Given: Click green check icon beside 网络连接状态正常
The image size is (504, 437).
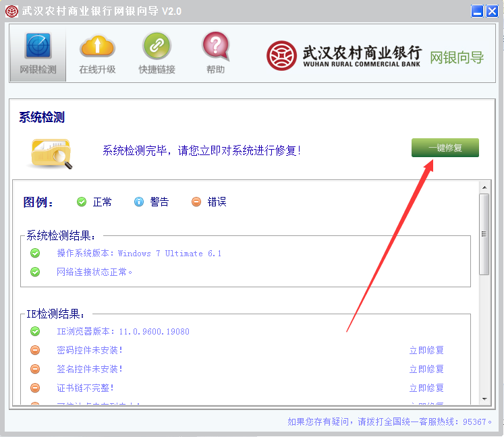Looking at the screenshot, I should point(35,272).
